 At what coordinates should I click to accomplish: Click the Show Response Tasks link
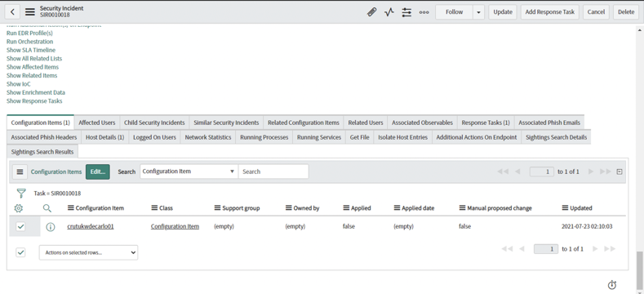pyautogui.click(x=34, y=100)
